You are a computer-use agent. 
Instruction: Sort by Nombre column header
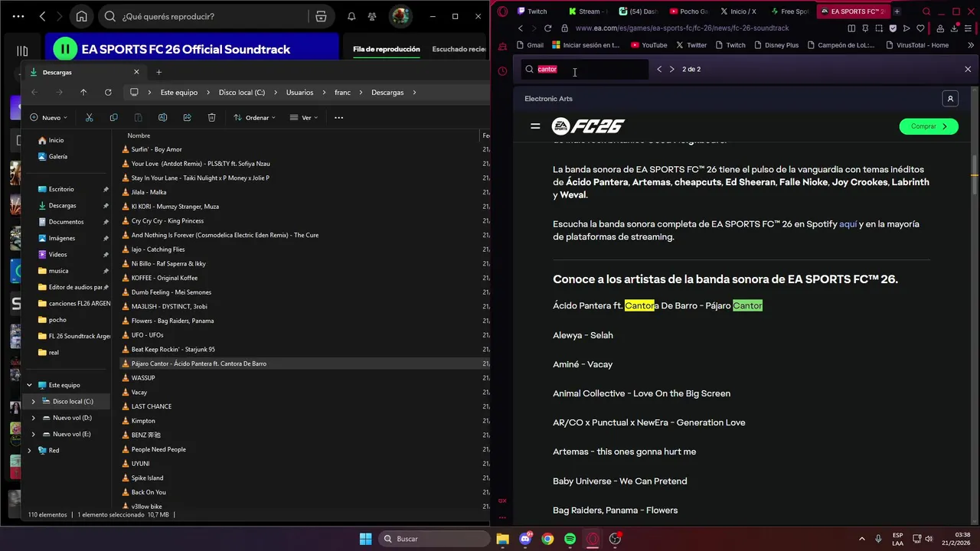tap(139, 135)
